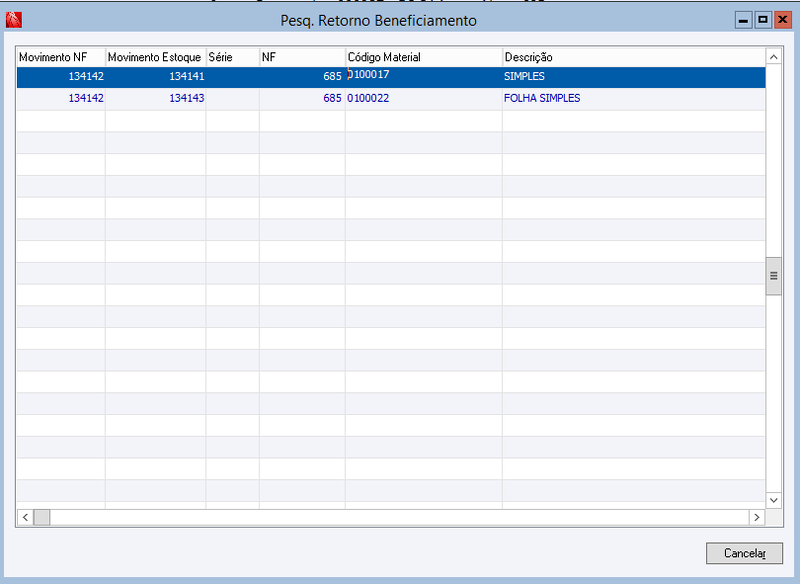
Task: Select material code 0100017 cell
Action: 424,77
